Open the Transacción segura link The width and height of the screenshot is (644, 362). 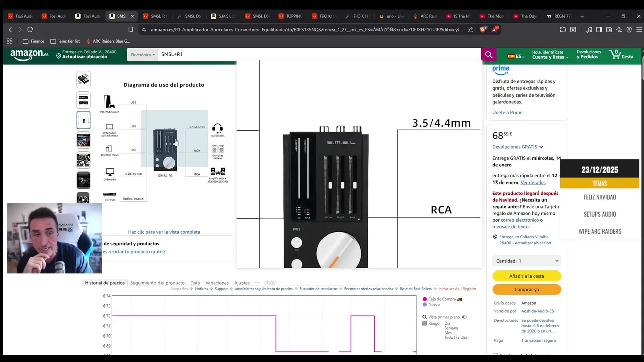(x=538, y=340)
